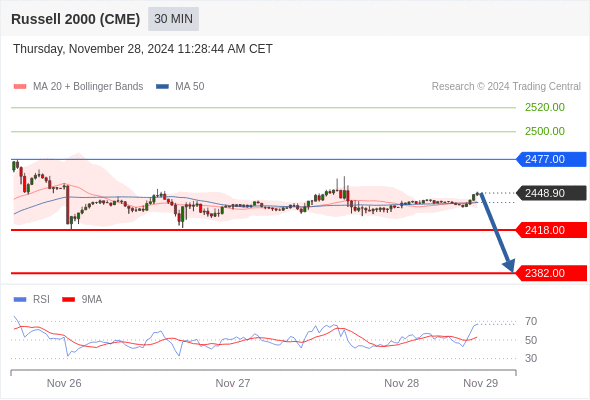Click the Nov 26 date axis label
The height and width of the screenshot is (400, 590).
64,383
